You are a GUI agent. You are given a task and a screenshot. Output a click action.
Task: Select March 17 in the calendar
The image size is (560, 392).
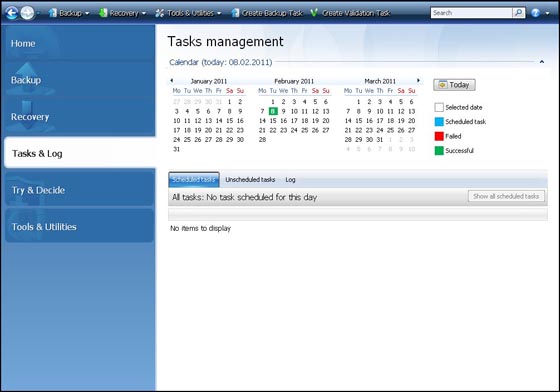(380, 121)
